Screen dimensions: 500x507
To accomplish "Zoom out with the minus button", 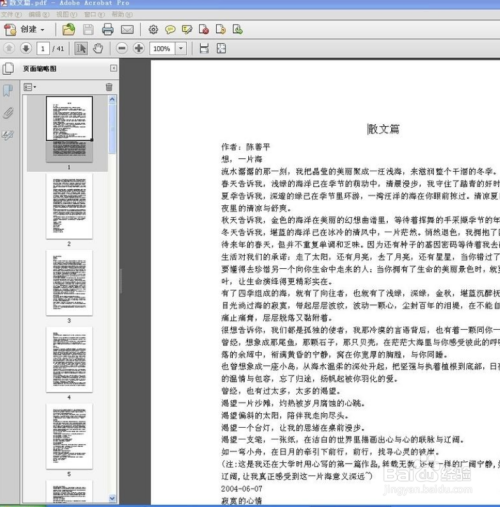I will click(x=122, y=48).
